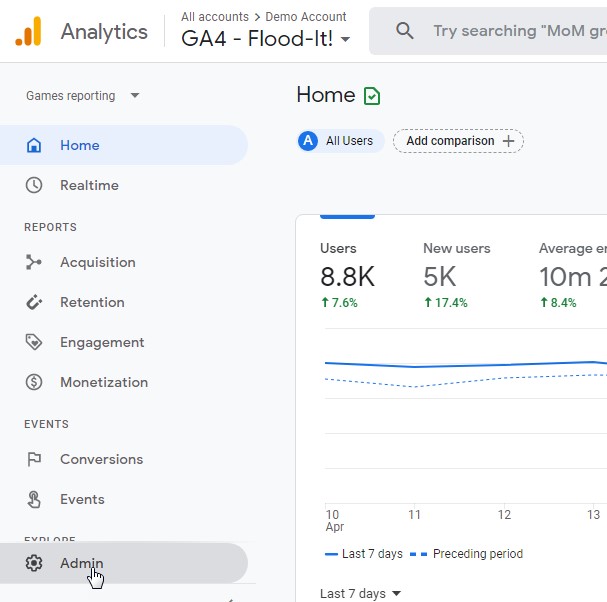
Task: Click the Realtime clock icon
Action: (34, 185)
